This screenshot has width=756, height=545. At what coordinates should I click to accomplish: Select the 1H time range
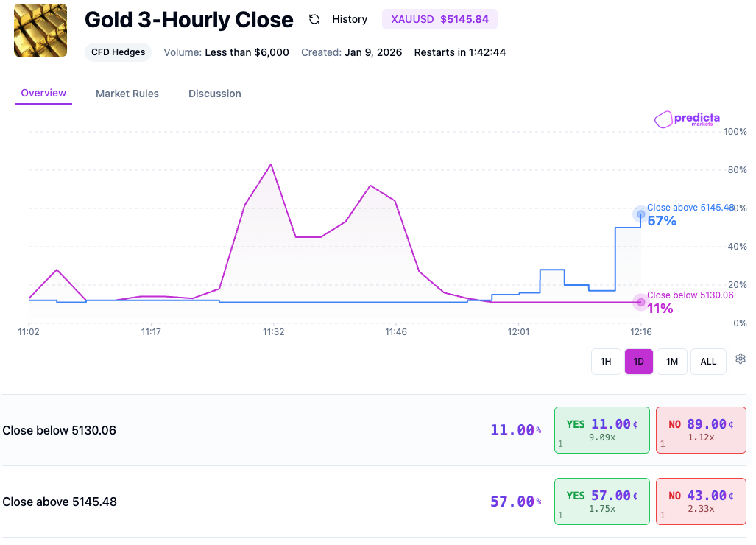605,361
